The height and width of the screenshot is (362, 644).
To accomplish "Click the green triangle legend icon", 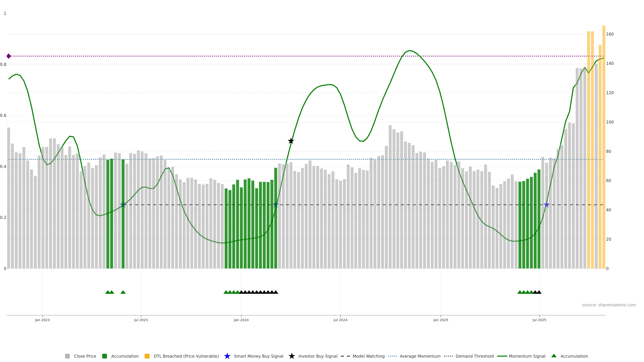I will [x=554, y=356].
